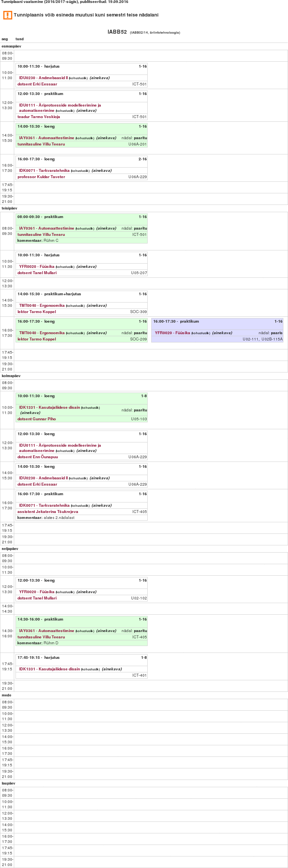Image resolution: width=288 pixels, height=868 pixels.
Task: Open IAY0361 Automaattestimine Monday lecture link
Action: [x=46, y=138]
